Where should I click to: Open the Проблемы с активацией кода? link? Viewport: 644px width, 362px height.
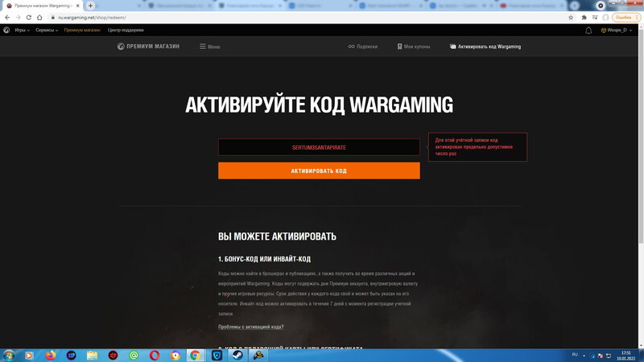point(250,327)
